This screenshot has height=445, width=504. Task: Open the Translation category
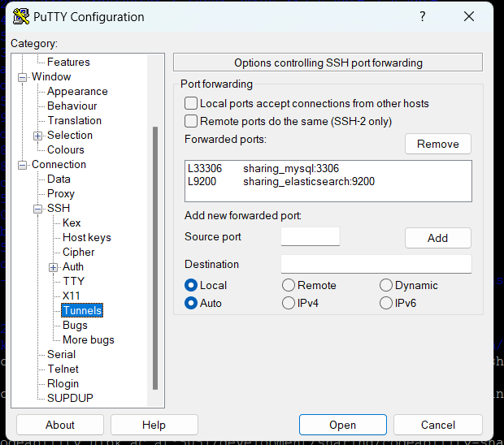[74, 120]
